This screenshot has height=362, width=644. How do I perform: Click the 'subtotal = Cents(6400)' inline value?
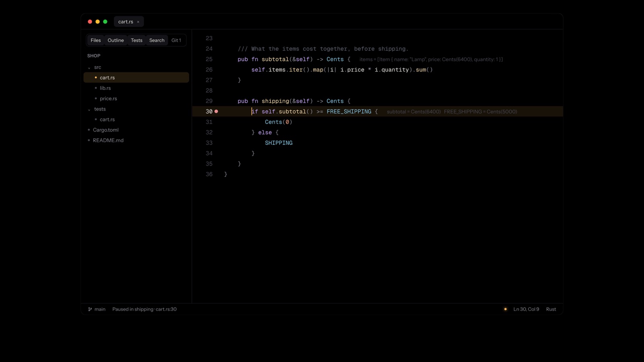[x=414, y=112]
